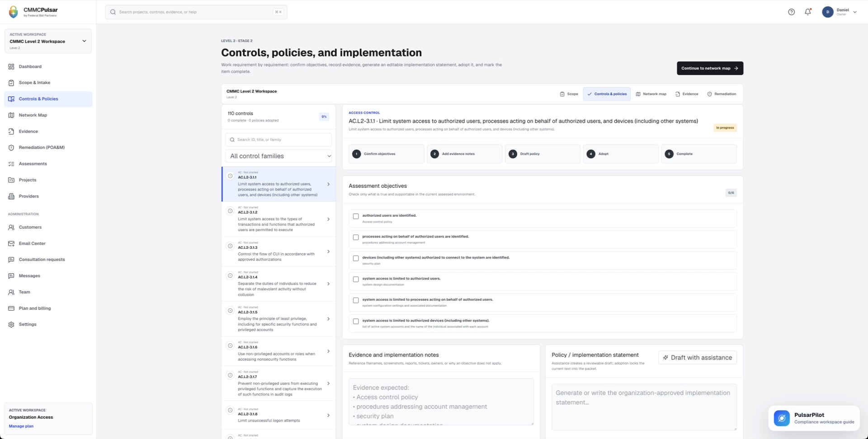868x439 pixels.
Task: Open the All control families dropdown
Action: click(278, 156)
